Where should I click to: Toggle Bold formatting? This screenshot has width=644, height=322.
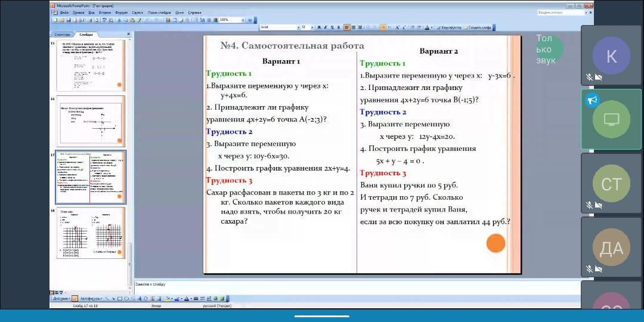pos(318,27)
